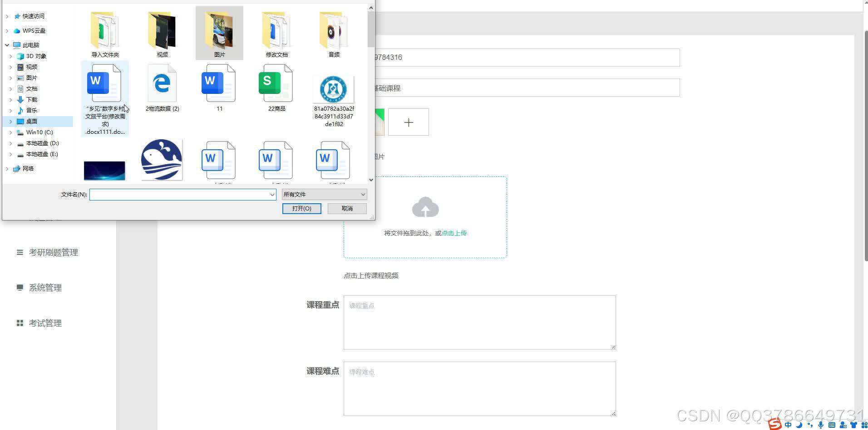Image resolution: width=868 pixels, height=430 pixels.
Task: Open the 系统管理 sidebar menu
Action: [45, 287]
